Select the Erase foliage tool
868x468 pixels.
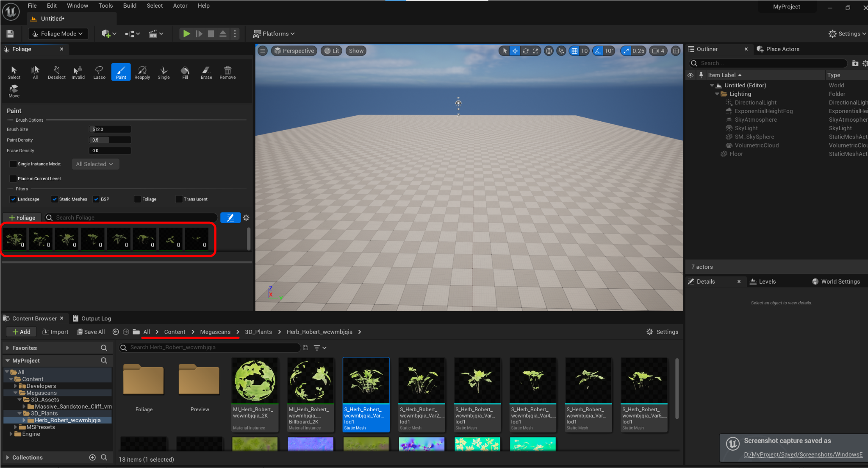pyautogui.click(x=206, y=72)
